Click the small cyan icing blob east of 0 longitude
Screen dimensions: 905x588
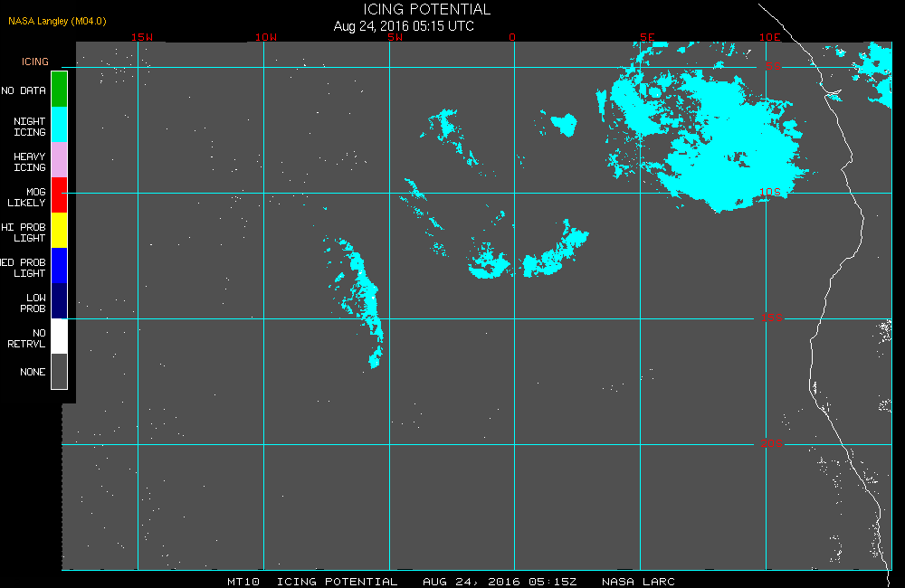click(564, 124)
